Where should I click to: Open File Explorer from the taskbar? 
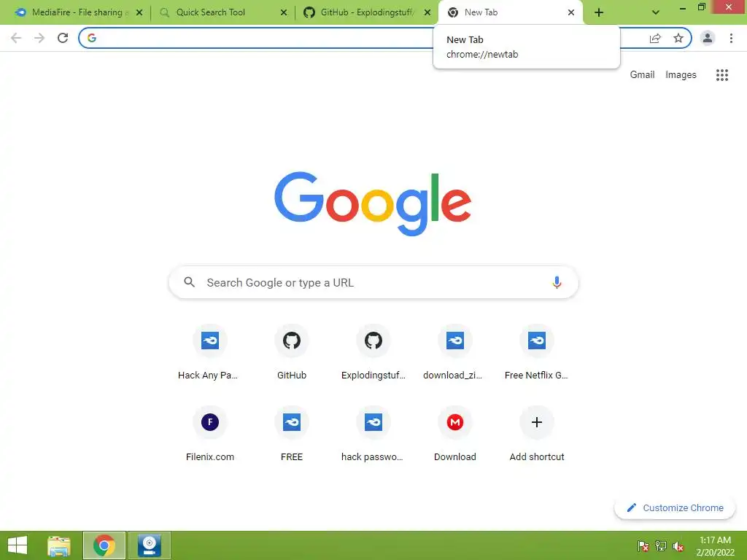(x=59, y=545)
